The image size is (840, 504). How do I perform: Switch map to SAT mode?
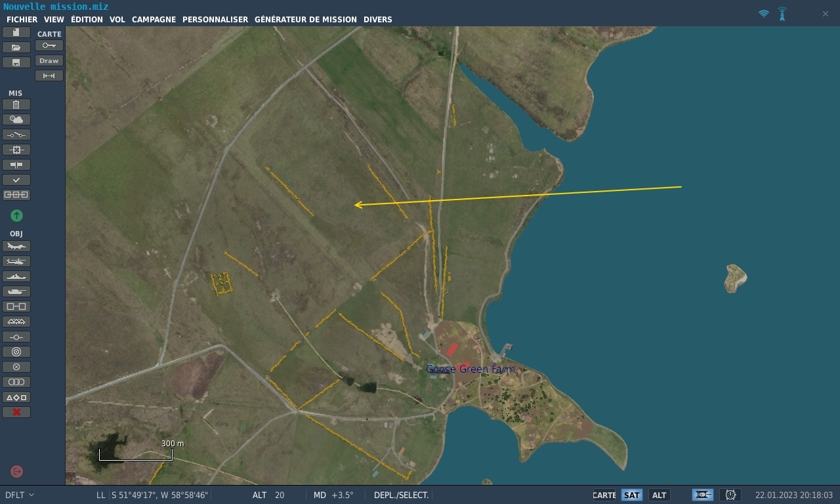(x=632, y=495)
